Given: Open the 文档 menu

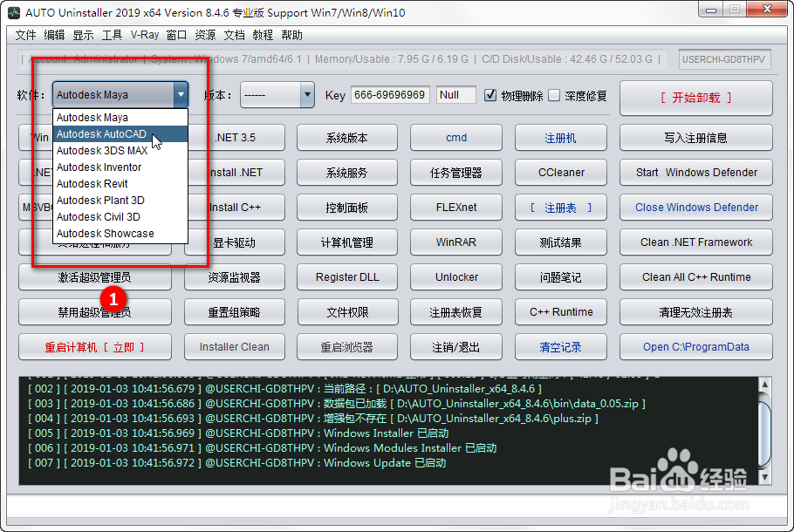Looking at the screenshot, I should (234, 35).
